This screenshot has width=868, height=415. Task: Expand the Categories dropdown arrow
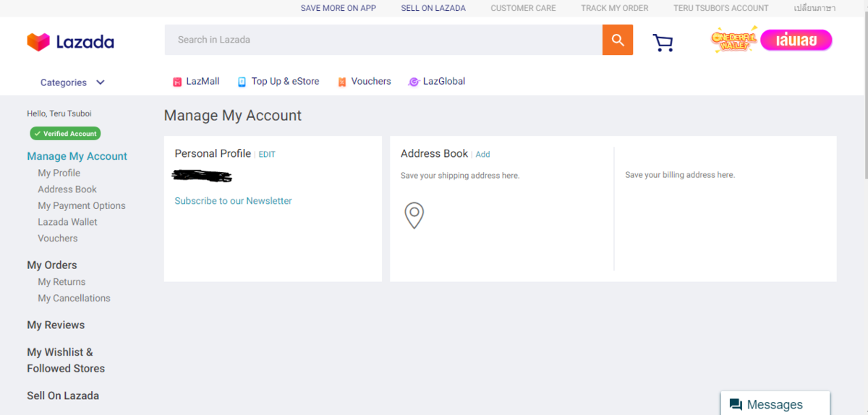pyautogui.click(x=101, y=82)
